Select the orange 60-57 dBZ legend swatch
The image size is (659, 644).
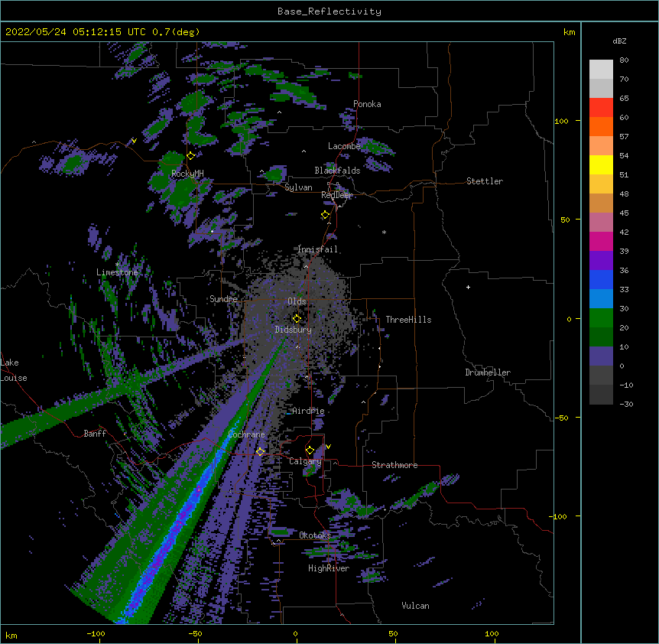(x=601, y=126)
